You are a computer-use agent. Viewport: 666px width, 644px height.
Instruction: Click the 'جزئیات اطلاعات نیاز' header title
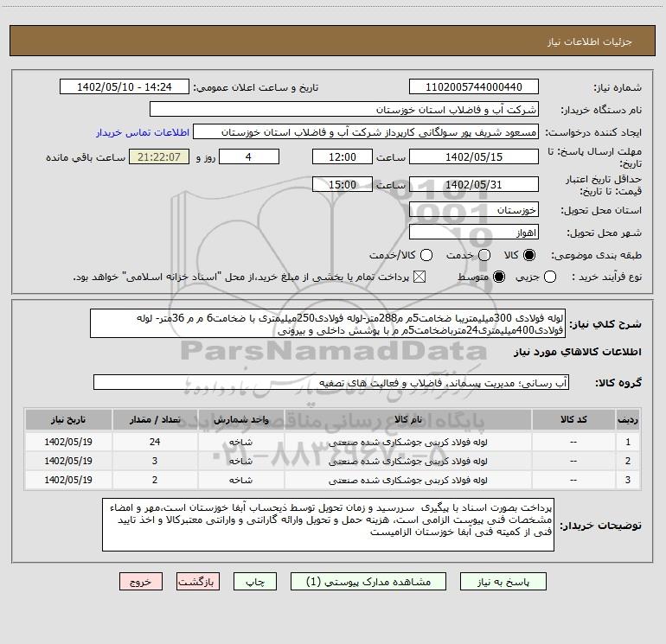point(590,41)
